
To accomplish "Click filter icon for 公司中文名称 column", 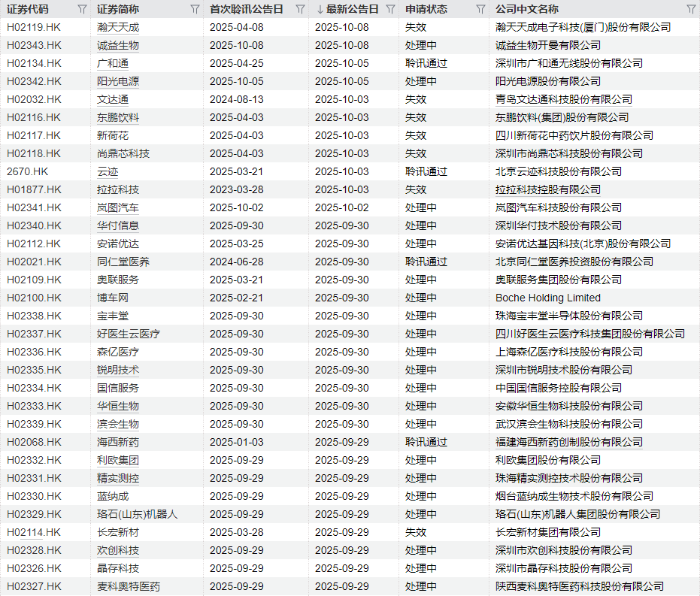I will [691, 9].
